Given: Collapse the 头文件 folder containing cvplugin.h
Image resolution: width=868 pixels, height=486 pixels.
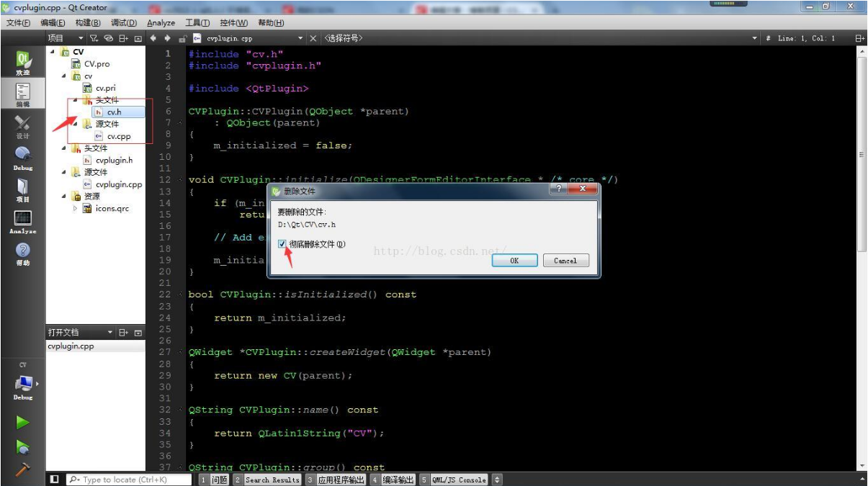Looking at the screenshot, I should point(64,148).
